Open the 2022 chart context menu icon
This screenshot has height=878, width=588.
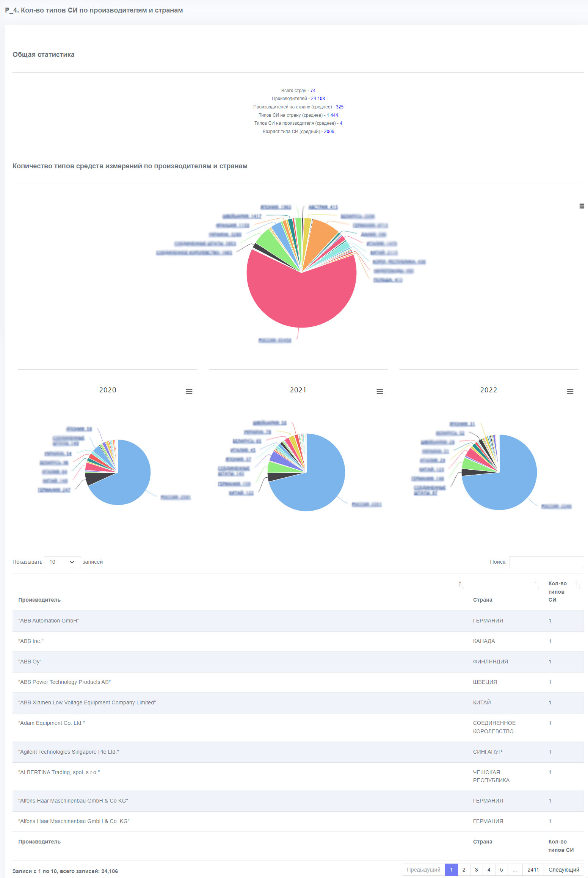(570, 392)
